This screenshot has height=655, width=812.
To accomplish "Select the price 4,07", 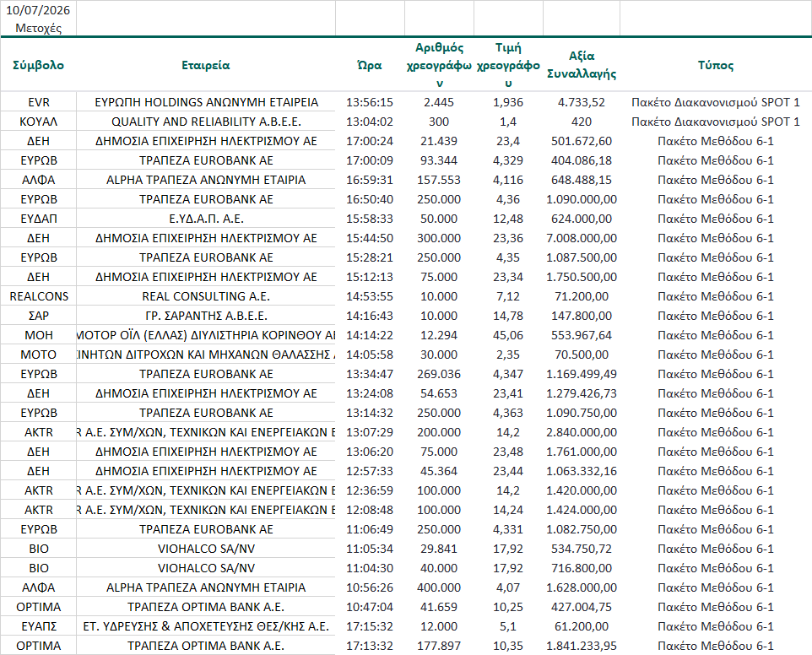I will coord(508,587).
